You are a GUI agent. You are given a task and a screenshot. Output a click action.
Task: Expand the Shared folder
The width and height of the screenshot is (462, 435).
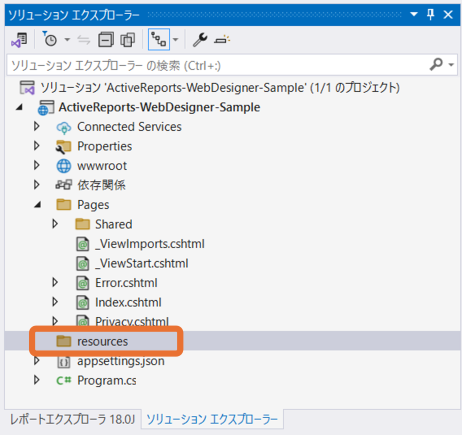coord(55,224)
